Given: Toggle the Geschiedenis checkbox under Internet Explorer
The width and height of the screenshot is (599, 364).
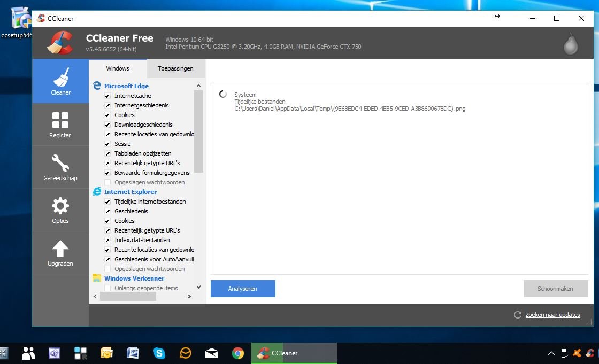Looking at the screenshot, I should point(107,211).
